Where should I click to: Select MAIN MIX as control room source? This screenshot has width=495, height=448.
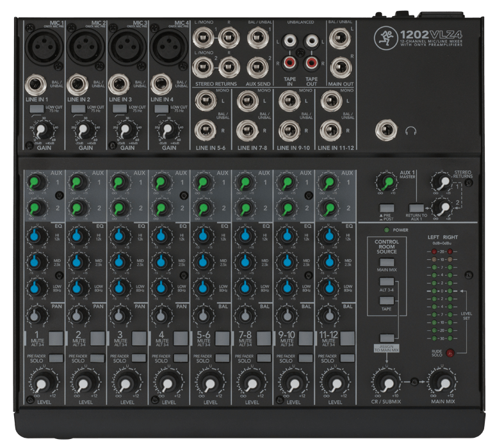click(387, 262)
